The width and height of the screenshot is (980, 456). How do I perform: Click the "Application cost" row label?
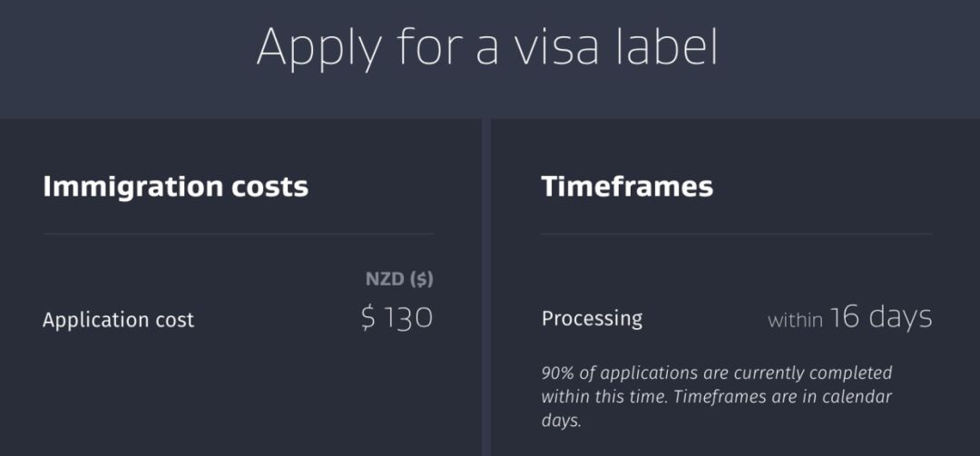coord(118,320)
